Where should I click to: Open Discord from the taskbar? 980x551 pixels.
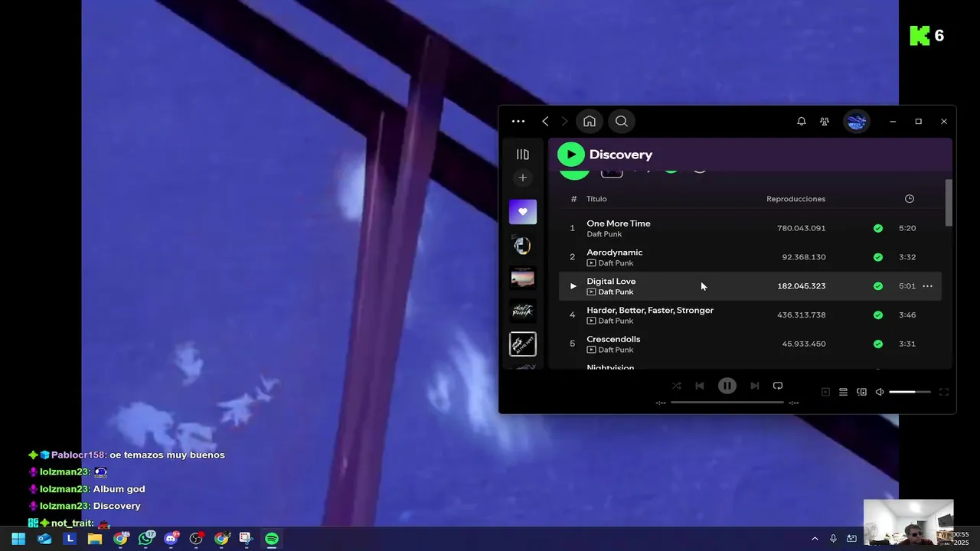[x=171, y=539]
